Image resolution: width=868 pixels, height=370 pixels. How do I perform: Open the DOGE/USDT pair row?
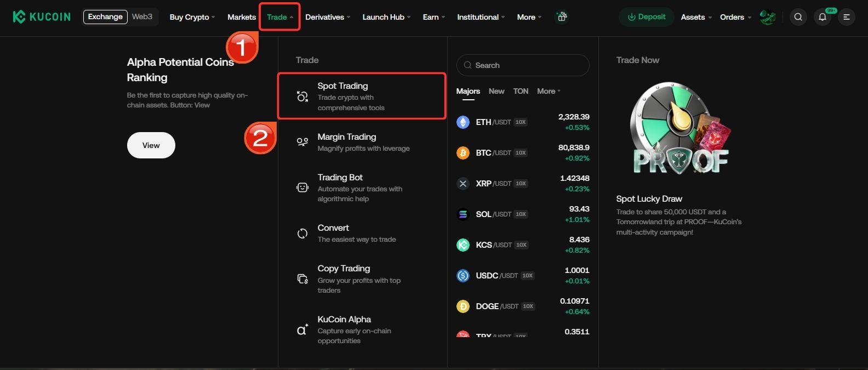(x=523, y=306)
